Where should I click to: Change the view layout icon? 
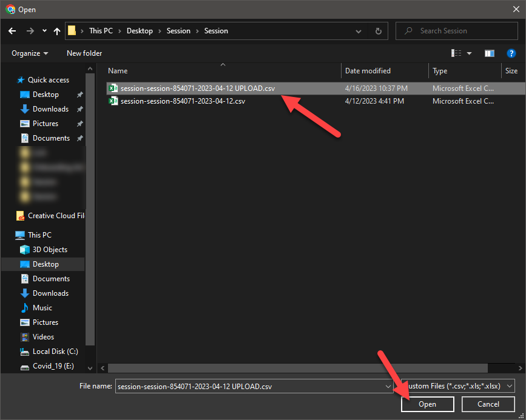[x=456, y=53]
